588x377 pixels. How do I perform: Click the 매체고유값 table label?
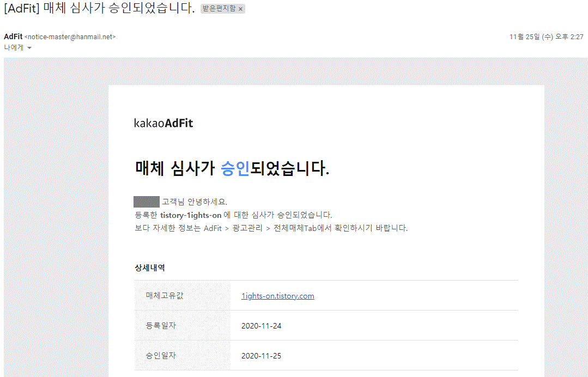click(x=164, y=295)
